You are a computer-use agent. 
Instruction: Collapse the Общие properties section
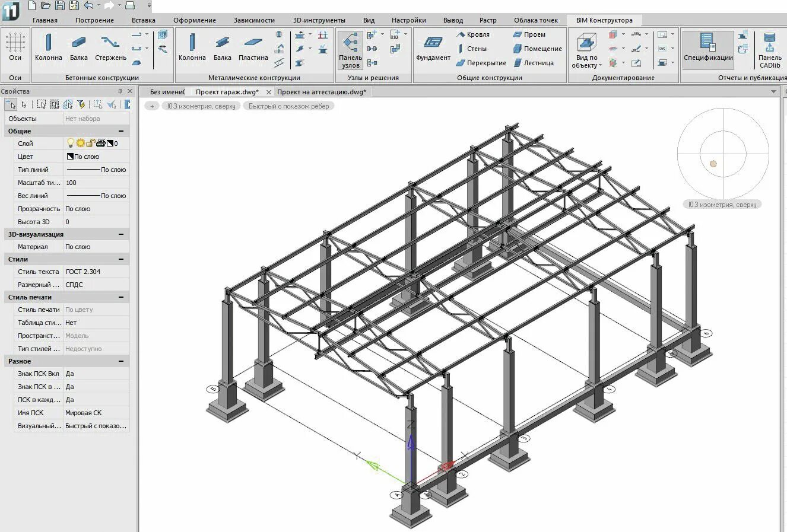121,131
